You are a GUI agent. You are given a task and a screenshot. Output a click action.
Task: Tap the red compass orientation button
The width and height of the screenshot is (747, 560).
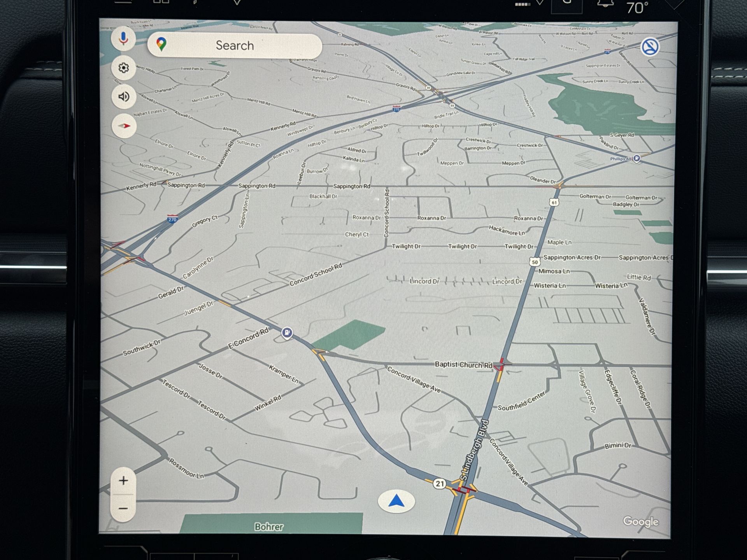click(124, 126)
